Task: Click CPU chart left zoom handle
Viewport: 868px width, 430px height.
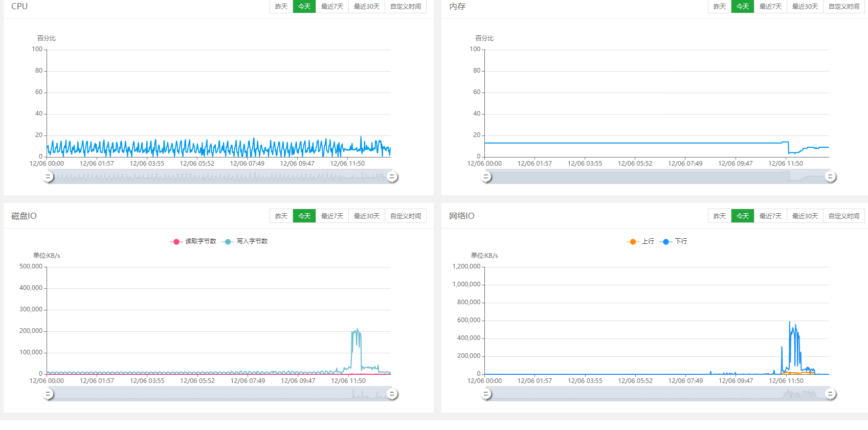Action: click(x=48, y=176)
